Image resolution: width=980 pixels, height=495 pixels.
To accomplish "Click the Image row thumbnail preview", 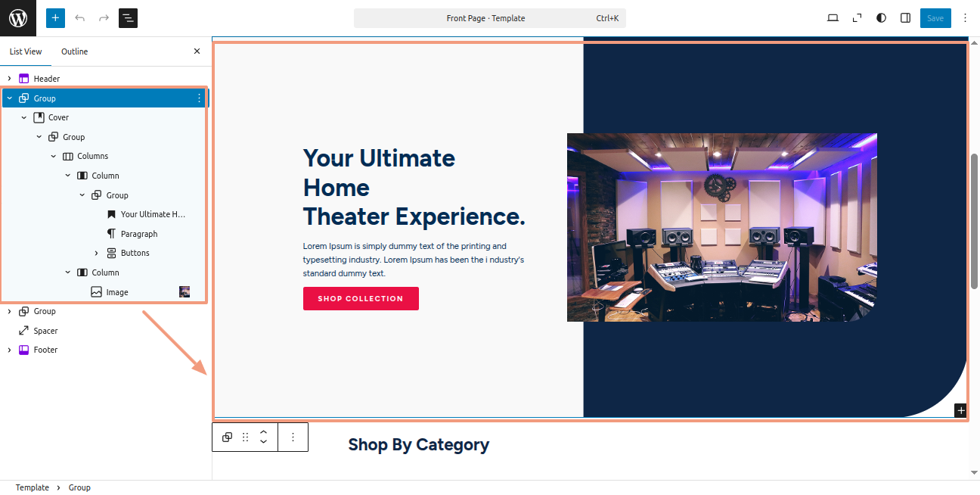I will (185, 291).
